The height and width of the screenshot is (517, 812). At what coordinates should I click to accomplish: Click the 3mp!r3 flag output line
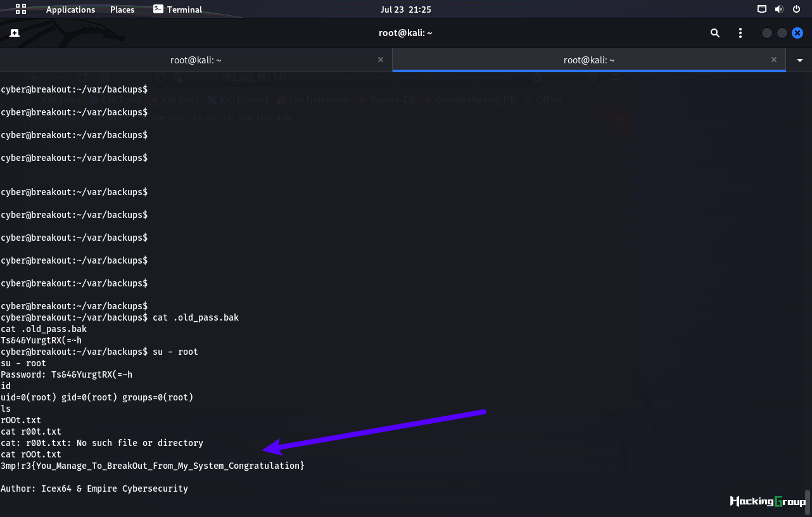(153, 466)
